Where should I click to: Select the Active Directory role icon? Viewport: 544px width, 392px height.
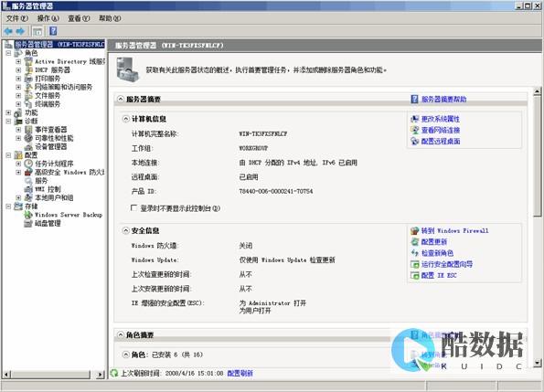(28, 62)
